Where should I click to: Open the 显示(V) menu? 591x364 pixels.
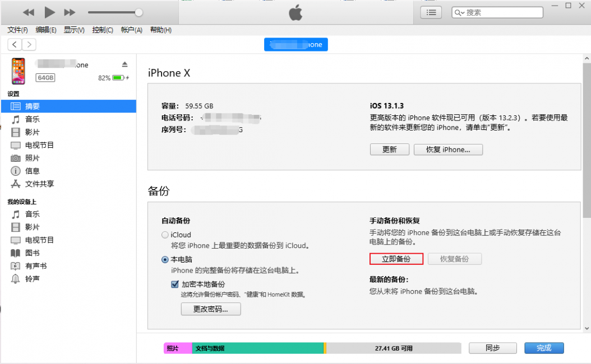pyautogui.click(x=74, y=30)
